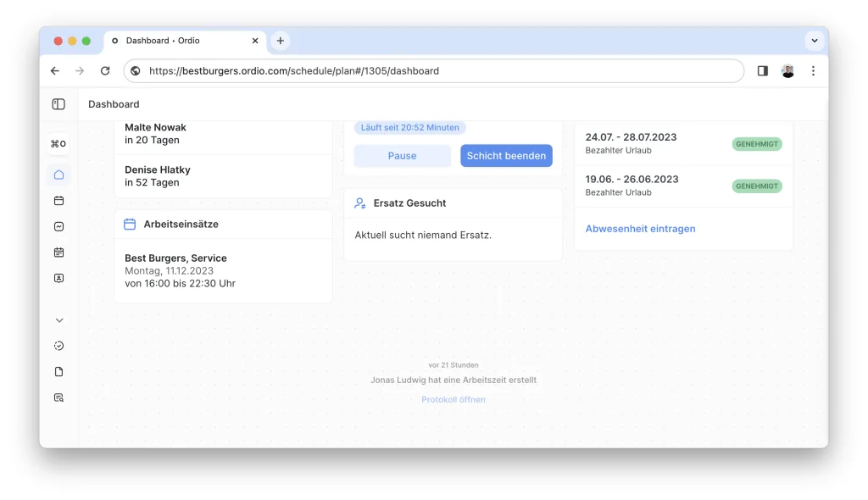Screen dimensions: 868x500
Task: Go to the home dashboard icon
Action: (58, 175)
